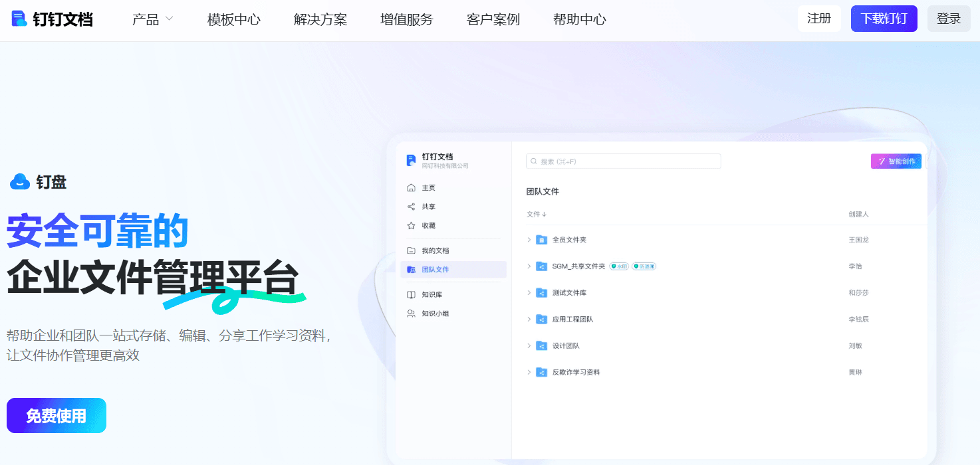Screen dimensions: 980x465
Task: Open the 增值服务 menu item
Action: click(x=407, y=19)
